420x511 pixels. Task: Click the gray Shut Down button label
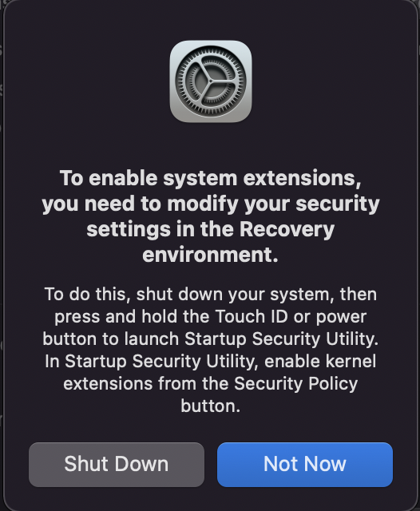point(117,464)
